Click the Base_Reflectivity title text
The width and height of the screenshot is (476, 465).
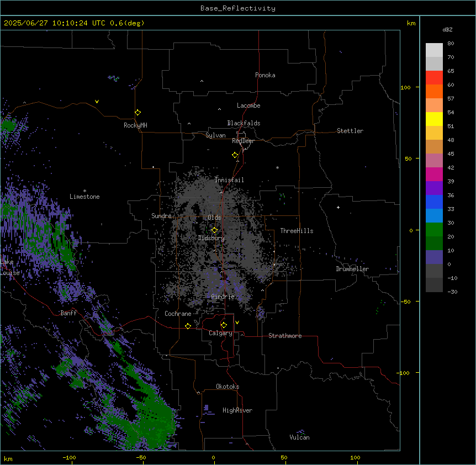238,8
